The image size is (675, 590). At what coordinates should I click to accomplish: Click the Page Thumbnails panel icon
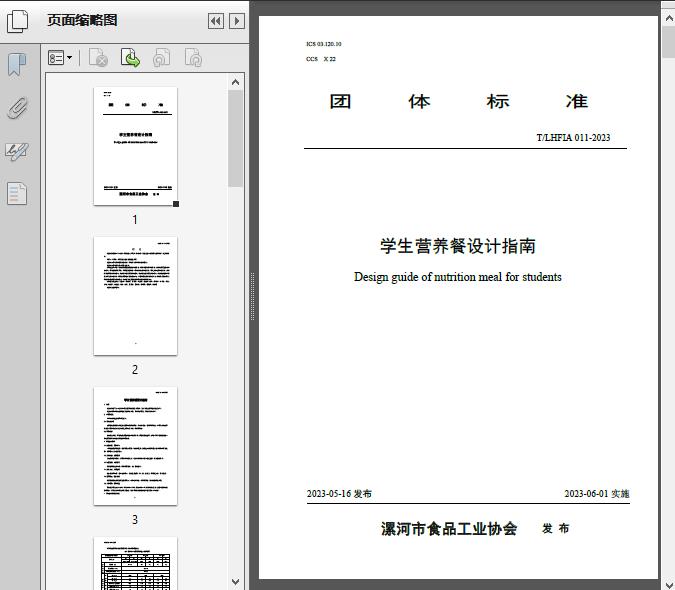pos(18,22)
